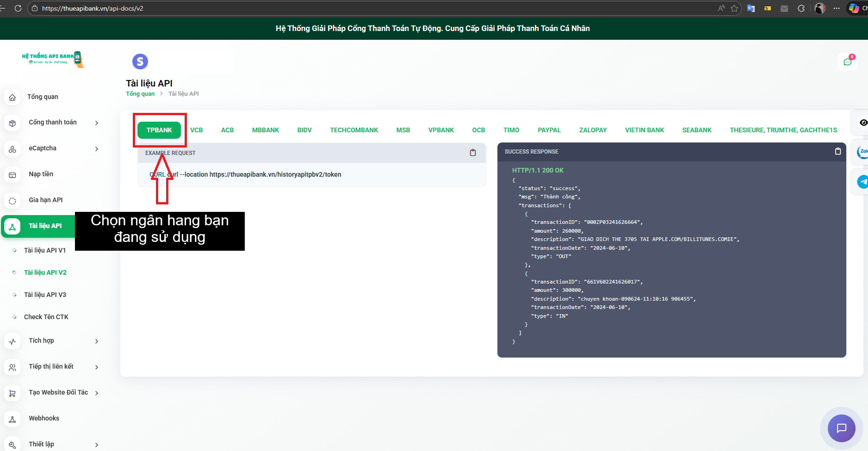
Task: Click the browser address bar
Action: (x=370, y=8)
